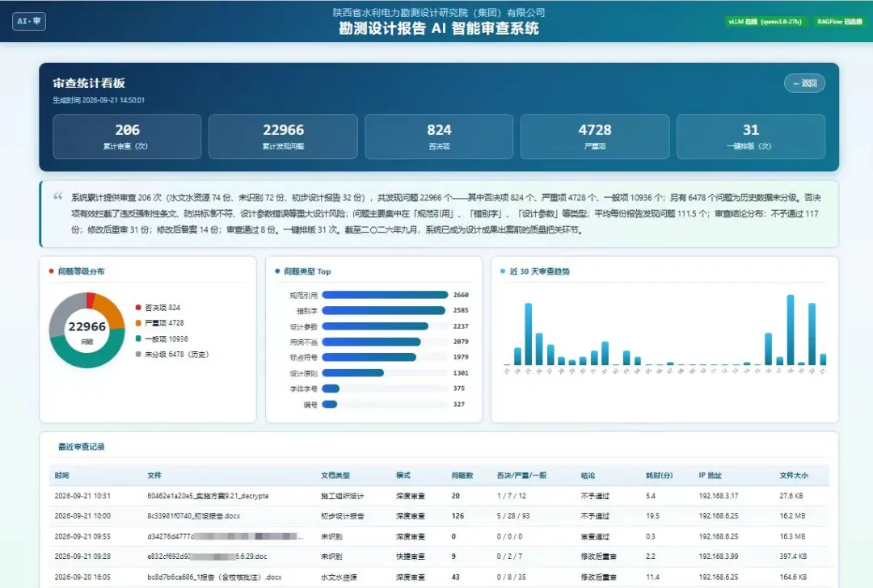Click the problem count 126
873x588 pixels.
[x=458, y=515]
